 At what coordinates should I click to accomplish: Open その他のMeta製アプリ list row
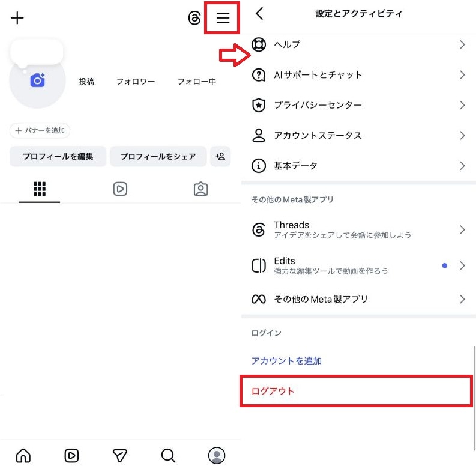click(358, 299)
